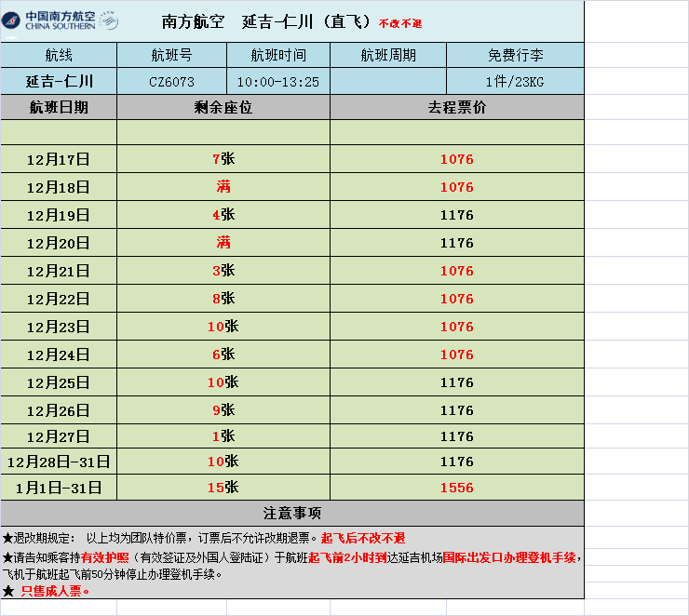The height and width of the screenshot is (616, 689).
Task: Click the empty cell under 航班周期
Action: pos(388,81)
